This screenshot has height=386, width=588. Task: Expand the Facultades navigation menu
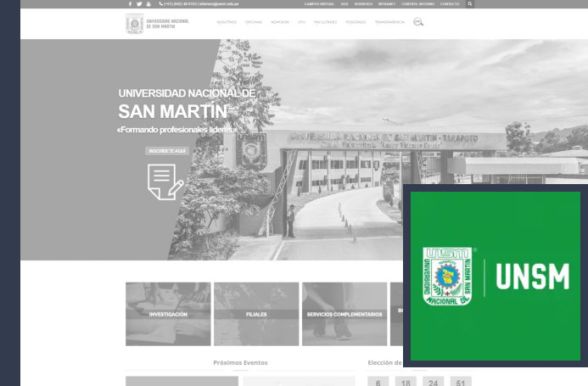click(x=325, y=22)
